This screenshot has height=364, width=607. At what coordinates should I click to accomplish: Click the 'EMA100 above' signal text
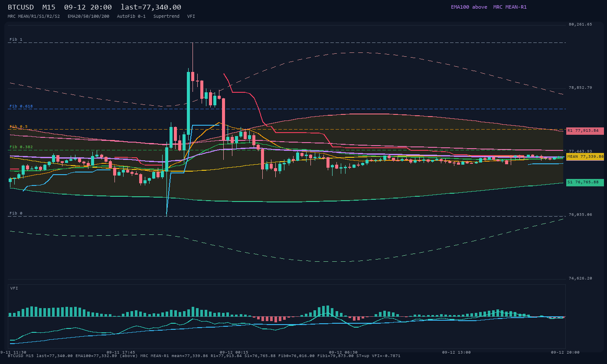469,7
